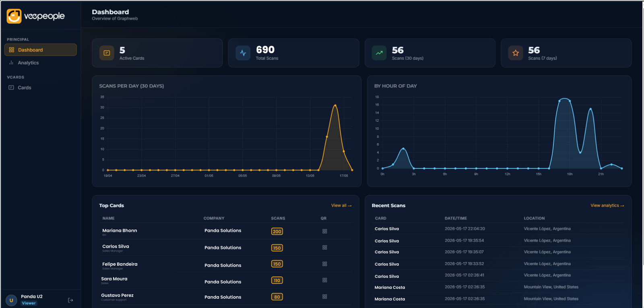Click the orange peak point on scans chart
The height and width of the screenshot is (308, 644).
(335, 105)
